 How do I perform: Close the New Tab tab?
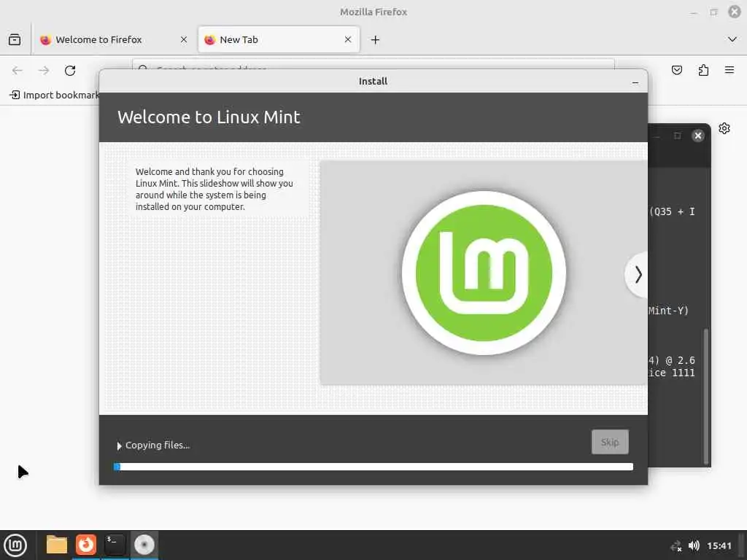point(348,39)
